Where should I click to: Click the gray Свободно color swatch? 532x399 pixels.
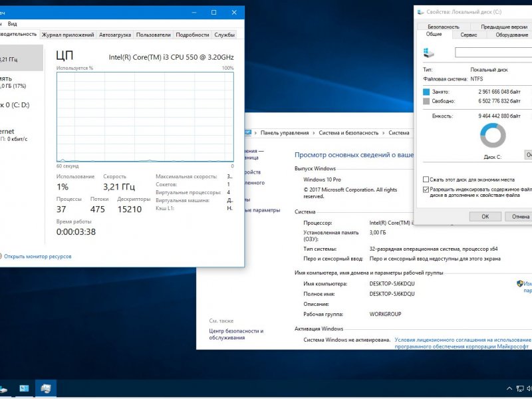426,101
